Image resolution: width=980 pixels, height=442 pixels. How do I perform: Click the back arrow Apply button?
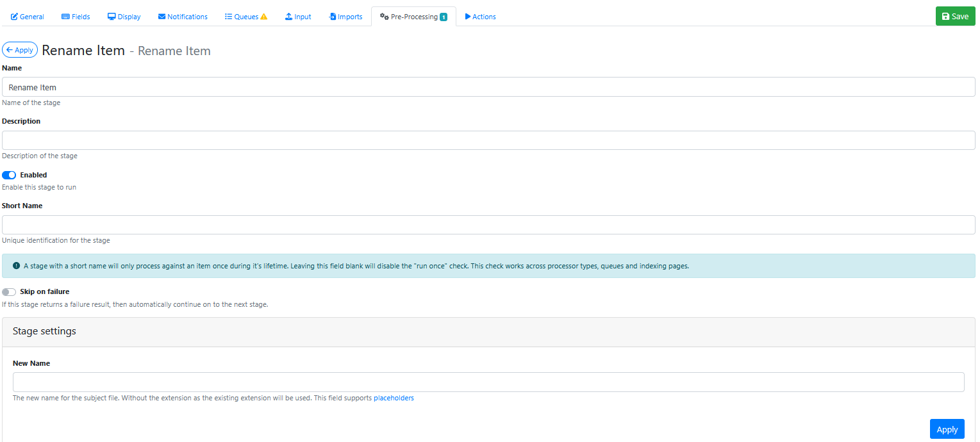pos(20,50)
